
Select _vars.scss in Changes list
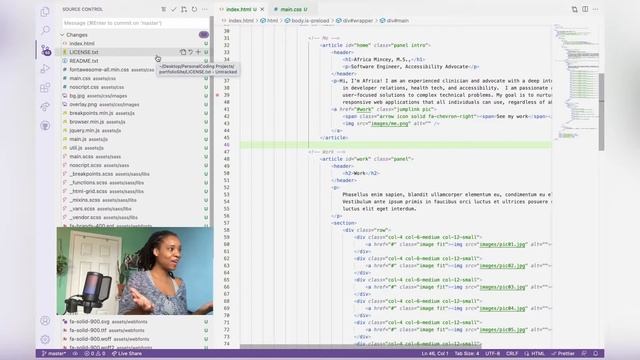(135, 209)
